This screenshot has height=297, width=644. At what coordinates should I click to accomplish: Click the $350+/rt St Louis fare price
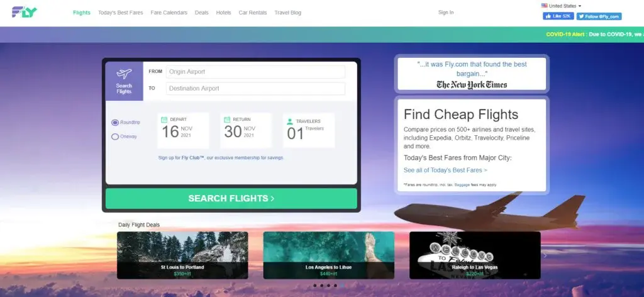click(182, 274)
